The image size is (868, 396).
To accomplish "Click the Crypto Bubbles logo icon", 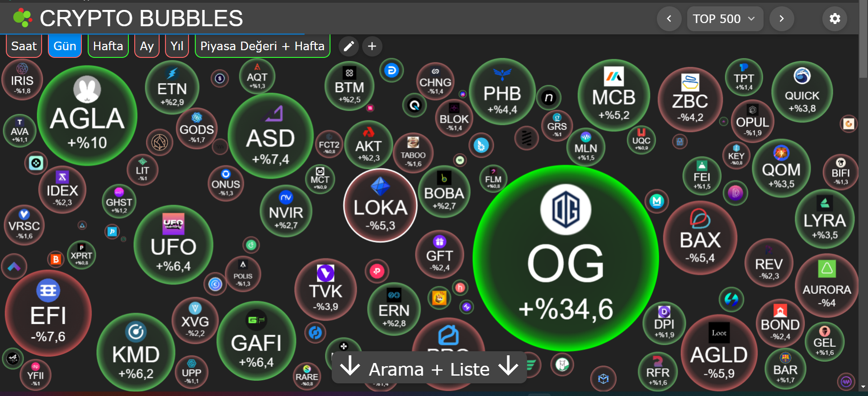I will pyautogui.click(x=22, y=18).
